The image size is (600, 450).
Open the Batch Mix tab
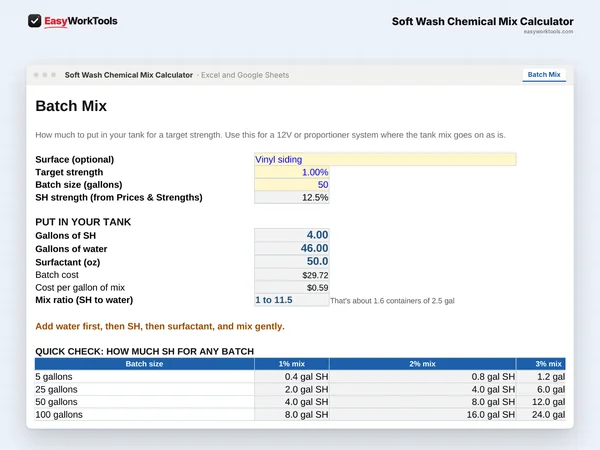pyautogui.click(x=544, y=75)
